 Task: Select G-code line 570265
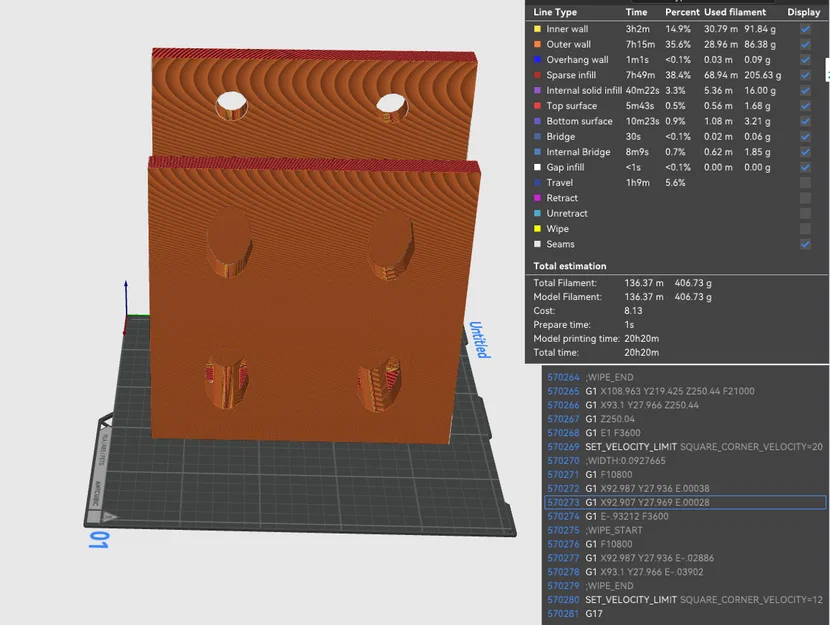[685, 391]
